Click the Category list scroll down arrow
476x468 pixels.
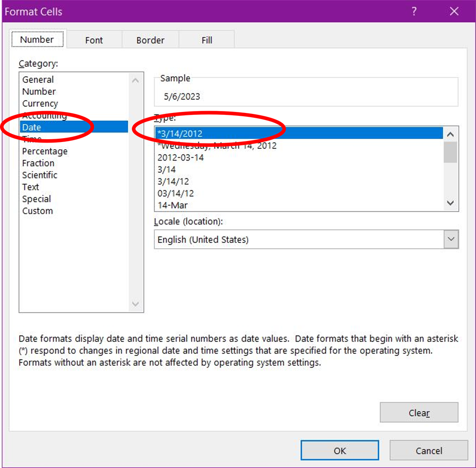pyautogui.click(x=136, y=304)
